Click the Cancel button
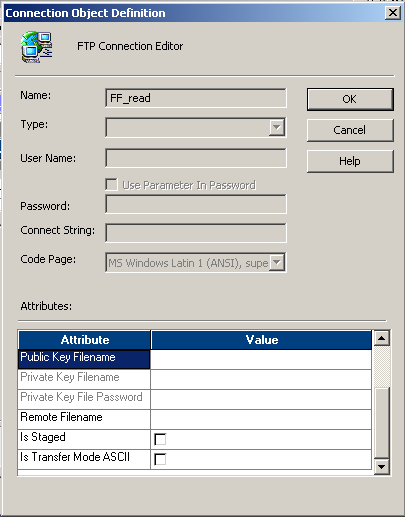405x517 pixels. click(x=350, y=130)
